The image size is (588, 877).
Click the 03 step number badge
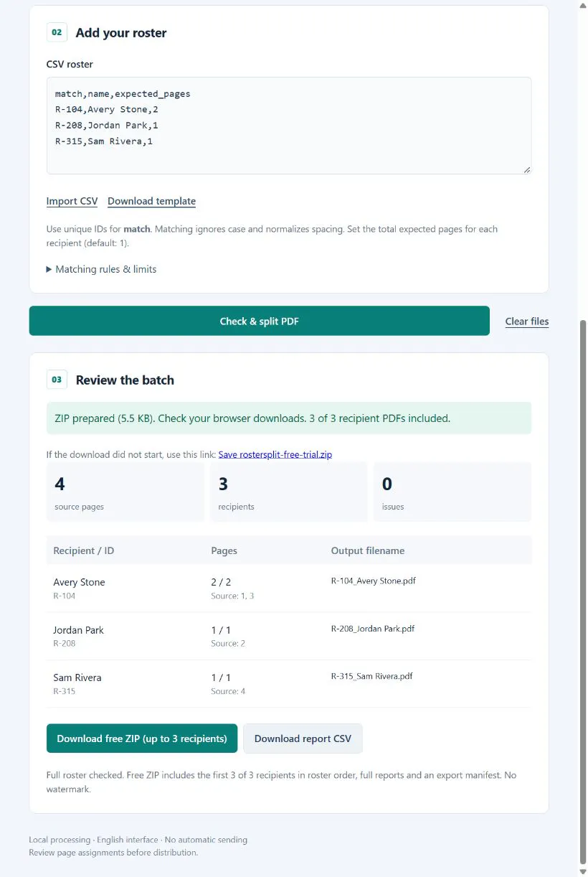(x=57, y=380)
